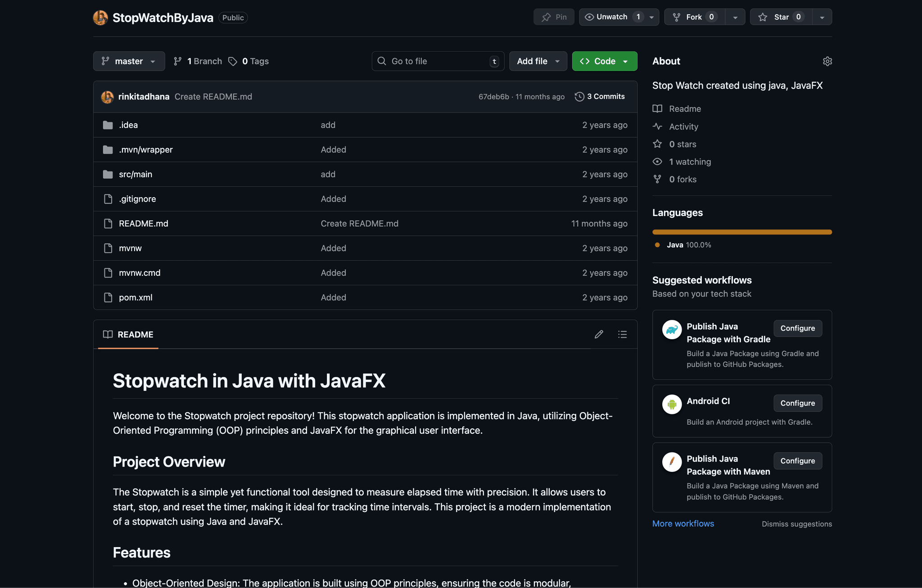This screenshot has width=922, height=588.
Task: Toggle Star on this repository
Action: (781, 17)
